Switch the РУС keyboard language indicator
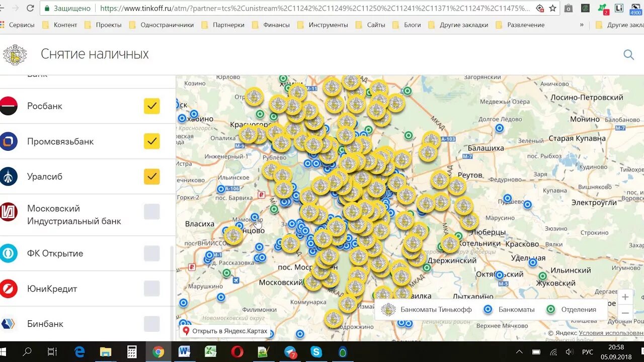644x362 pixels. [x=587, y=352]
